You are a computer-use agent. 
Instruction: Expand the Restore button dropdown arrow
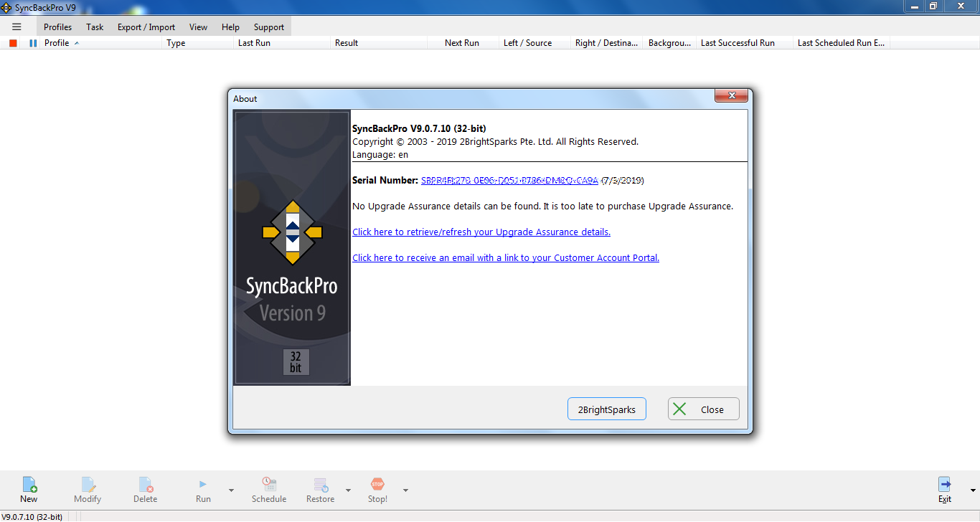[x=348, y=490]
